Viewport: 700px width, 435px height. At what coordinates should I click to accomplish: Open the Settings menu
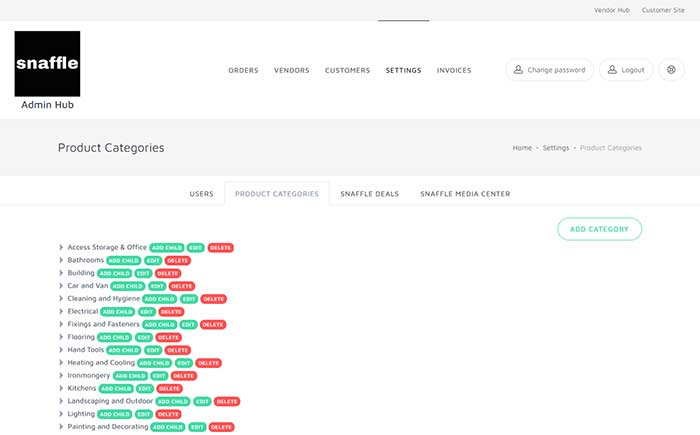pyautogui.click(x=404, y=70)
